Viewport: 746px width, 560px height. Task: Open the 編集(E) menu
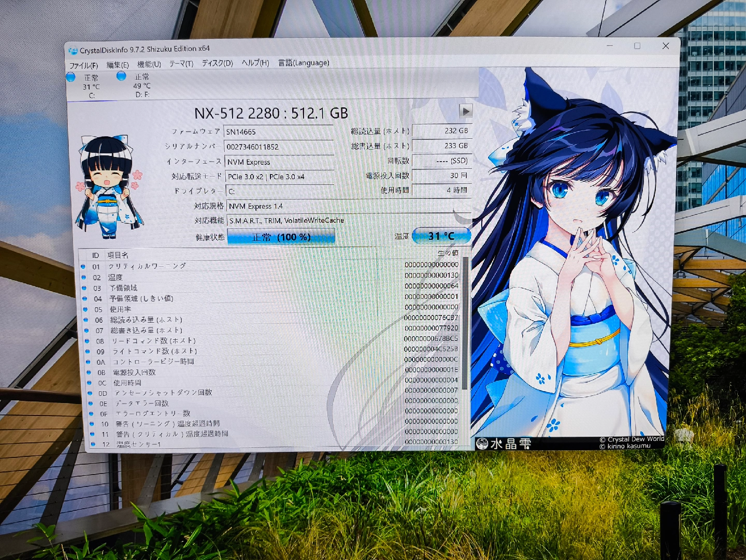(x=118, y=65)
